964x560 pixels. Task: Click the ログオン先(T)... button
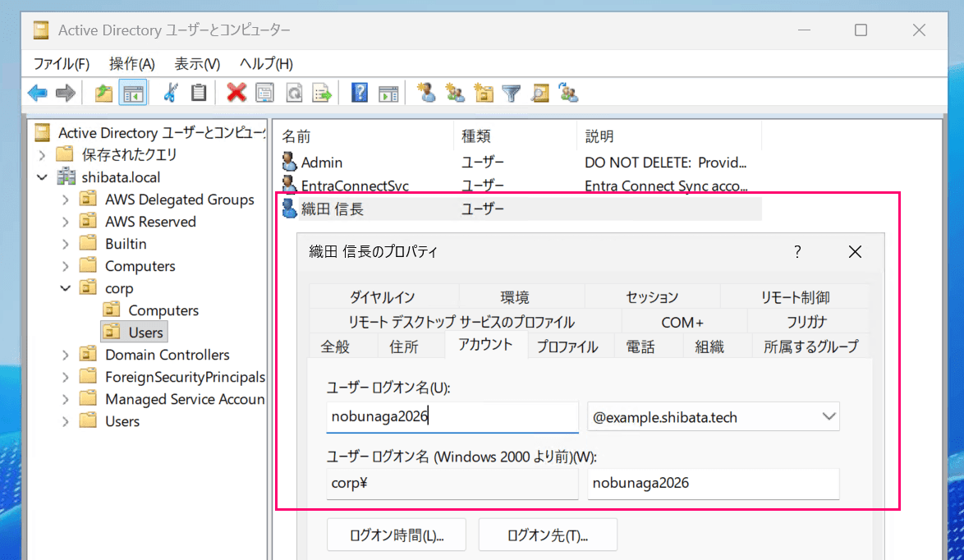click(x=548, y=535)
